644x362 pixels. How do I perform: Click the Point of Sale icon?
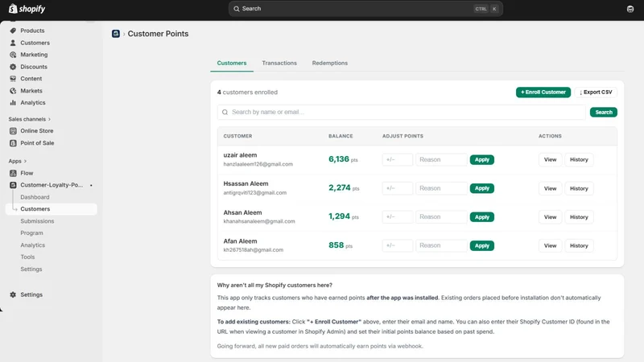click(13, 143)
